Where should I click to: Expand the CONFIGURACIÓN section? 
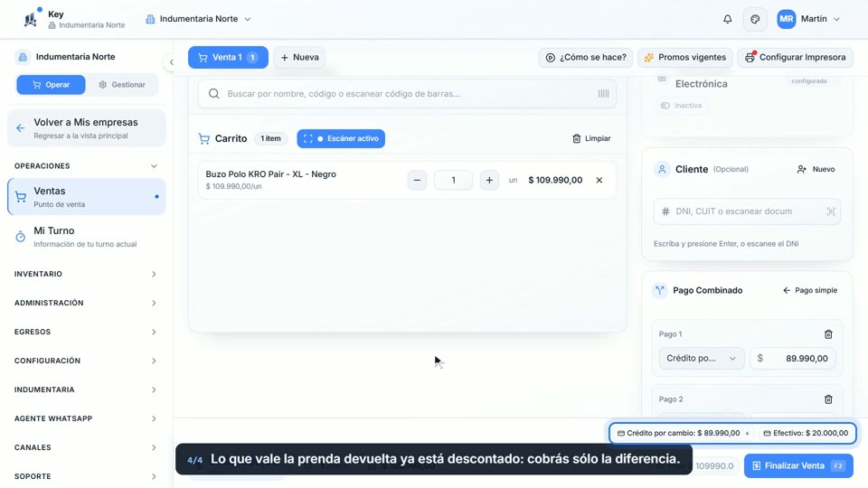pos(86,361)
